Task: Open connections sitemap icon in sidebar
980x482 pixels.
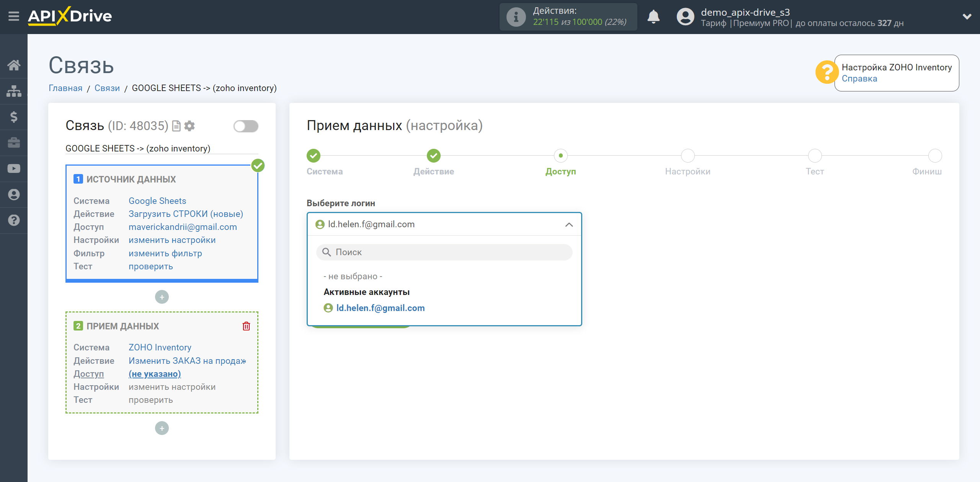Action: 14,91
